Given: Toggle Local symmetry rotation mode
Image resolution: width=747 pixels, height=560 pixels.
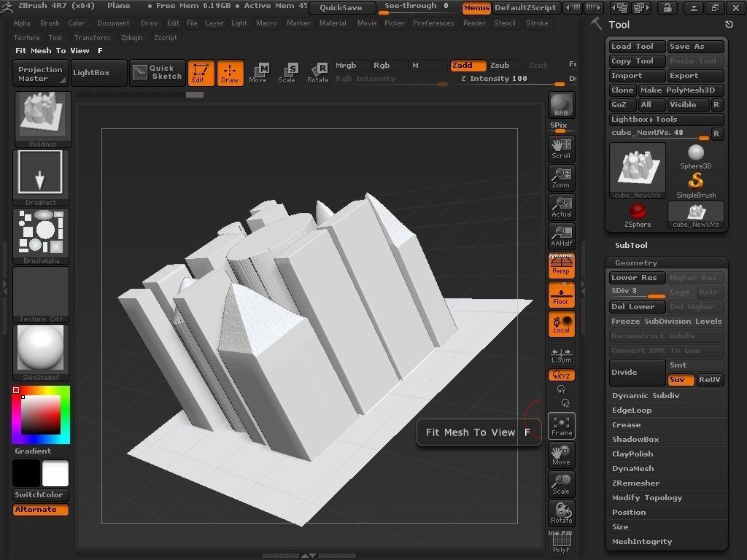Looking at the screenshot, I should (x=561, y=324).
